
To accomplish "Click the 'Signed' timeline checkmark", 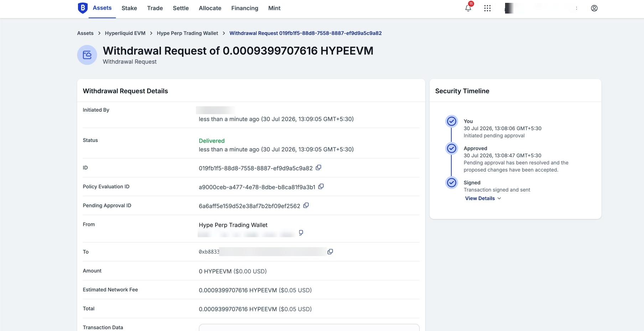I will tap(452, 183).
